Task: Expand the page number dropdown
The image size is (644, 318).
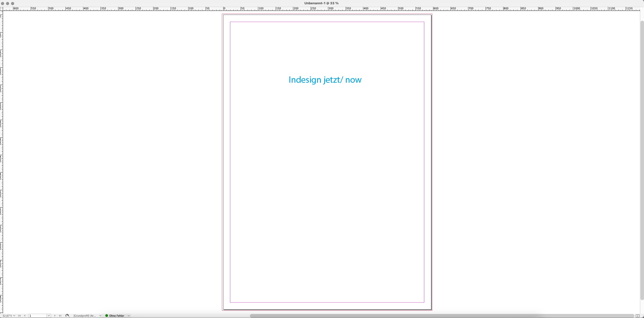Action: [49, 316]
